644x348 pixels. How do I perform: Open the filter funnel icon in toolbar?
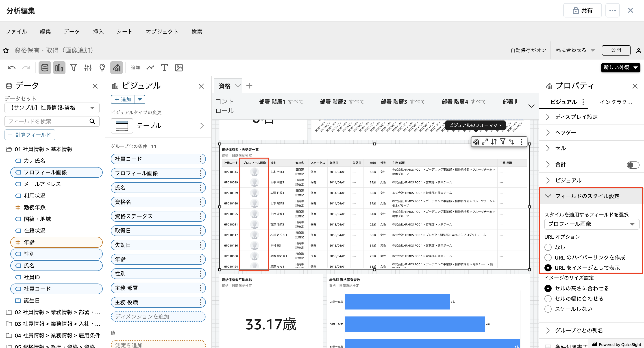pos(73,68)
